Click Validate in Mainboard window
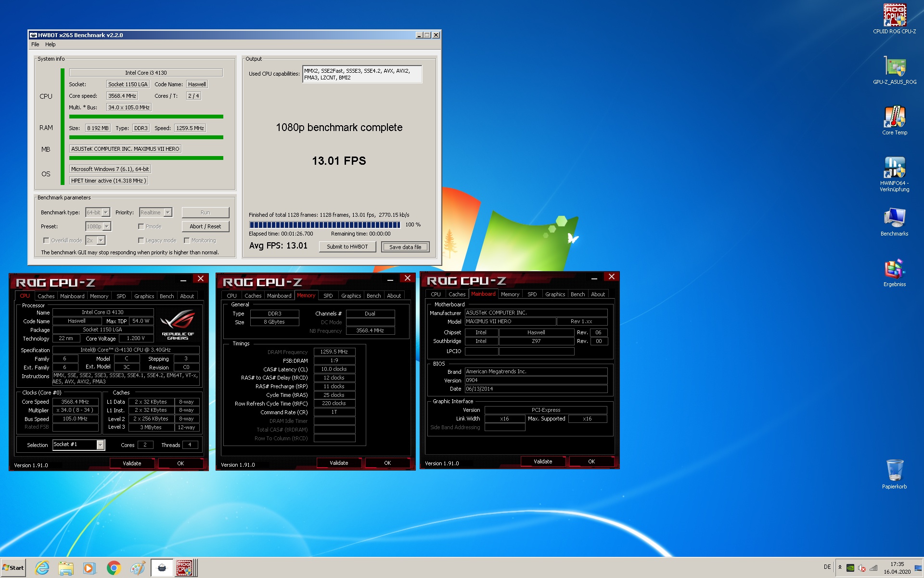This screenshot has height=578, width=924. (x=543, y=461)
